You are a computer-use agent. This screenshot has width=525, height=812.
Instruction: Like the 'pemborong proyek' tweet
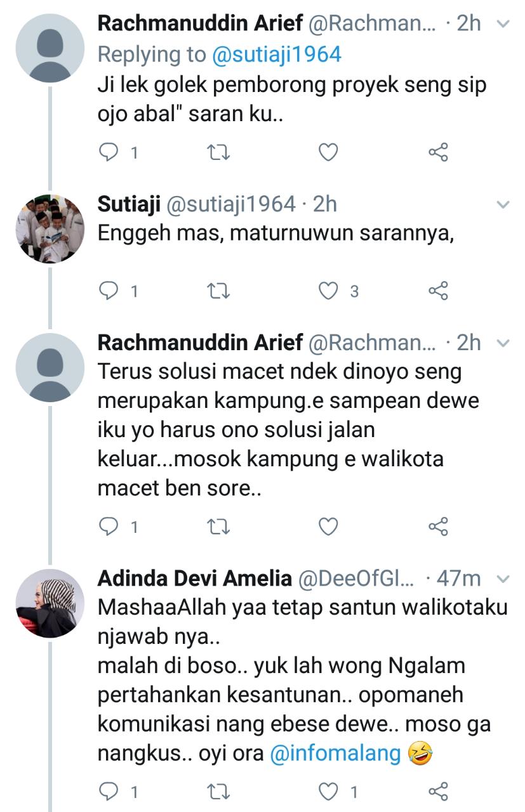tap(328, 152)
